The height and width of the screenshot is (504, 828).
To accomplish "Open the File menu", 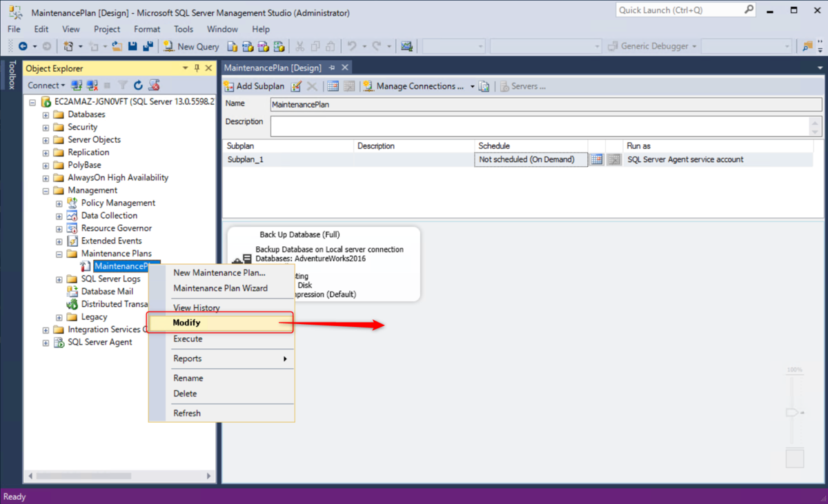I will click(x=14, y=29).
